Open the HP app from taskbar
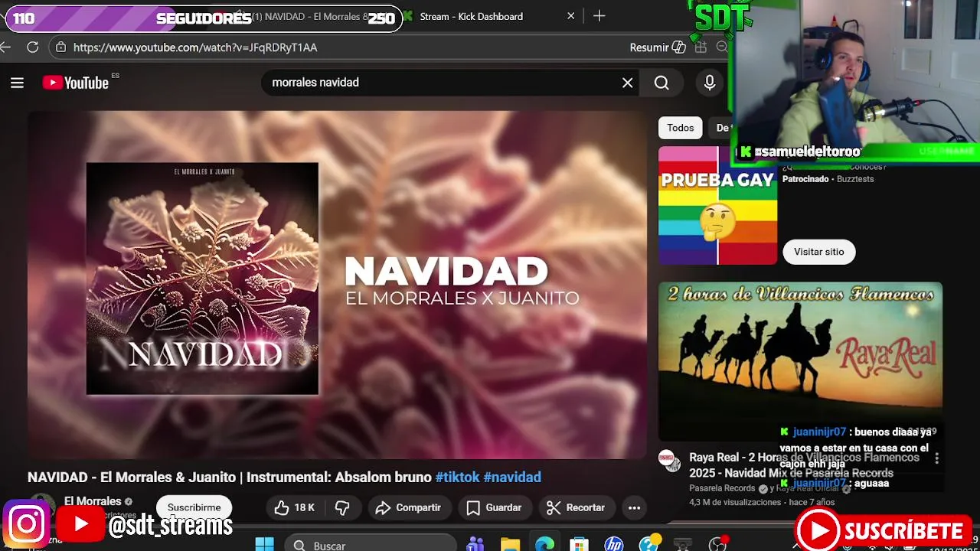The height and width of the screenshot is (551, 980). click(613, 544)
